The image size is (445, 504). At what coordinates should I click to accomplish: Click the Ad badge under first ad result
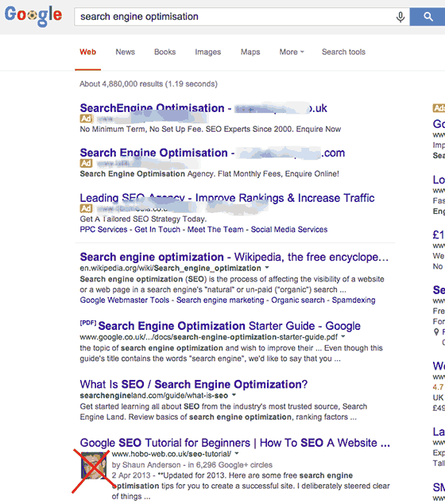click(x=86, y=118)
